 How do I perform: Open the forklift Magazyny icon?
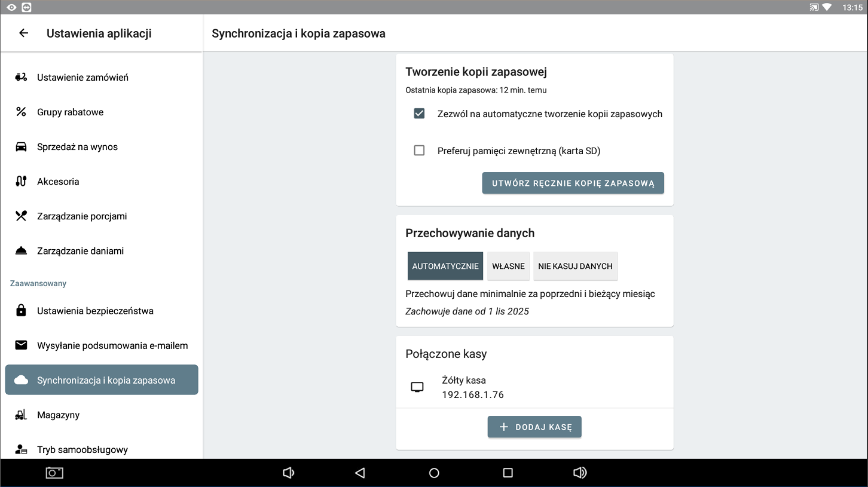21,414
